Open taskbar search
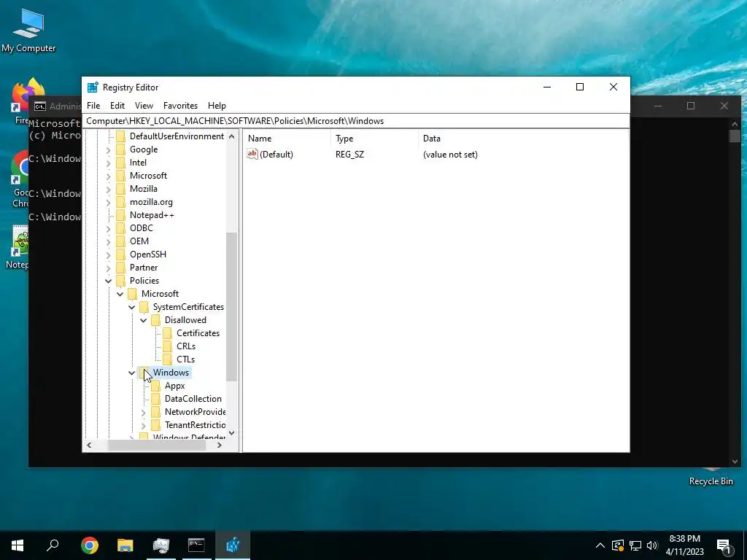The width and height of the screenshot is (747, 560). point(53,545)
